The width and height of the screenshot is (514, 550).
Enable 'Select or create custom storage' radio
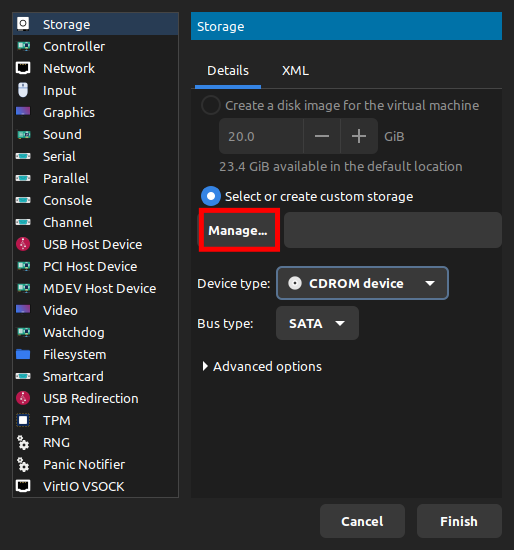(211, 196)
